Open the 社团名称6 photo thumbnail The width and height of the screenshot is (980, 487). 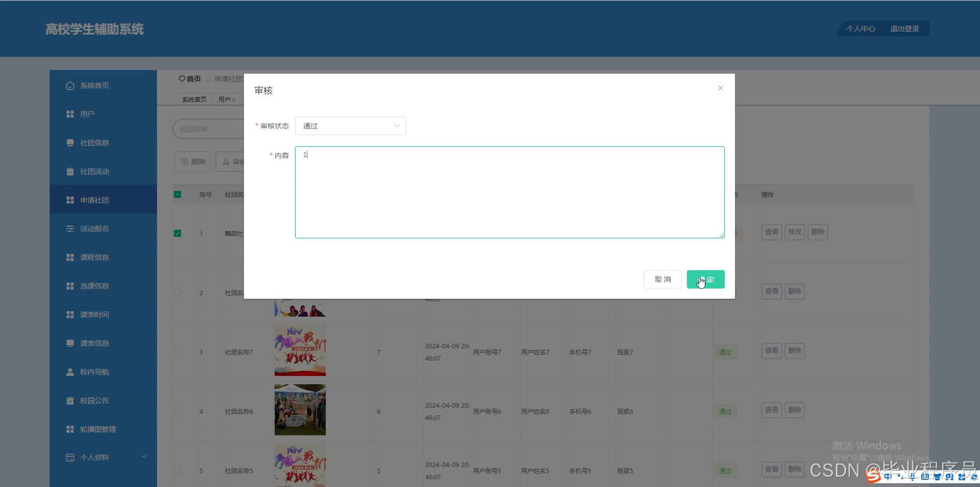[300, 410]
